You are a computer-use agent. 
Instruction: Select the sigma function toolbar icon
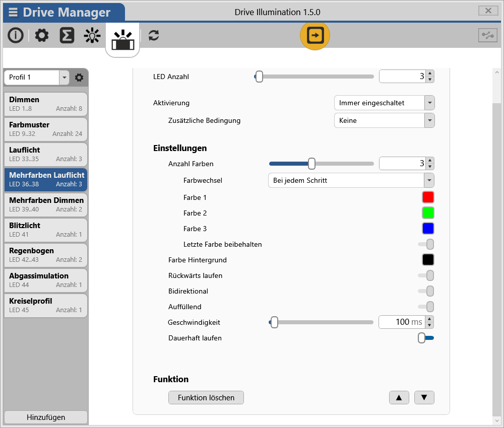pyautogui.click(x=67, y=35)
